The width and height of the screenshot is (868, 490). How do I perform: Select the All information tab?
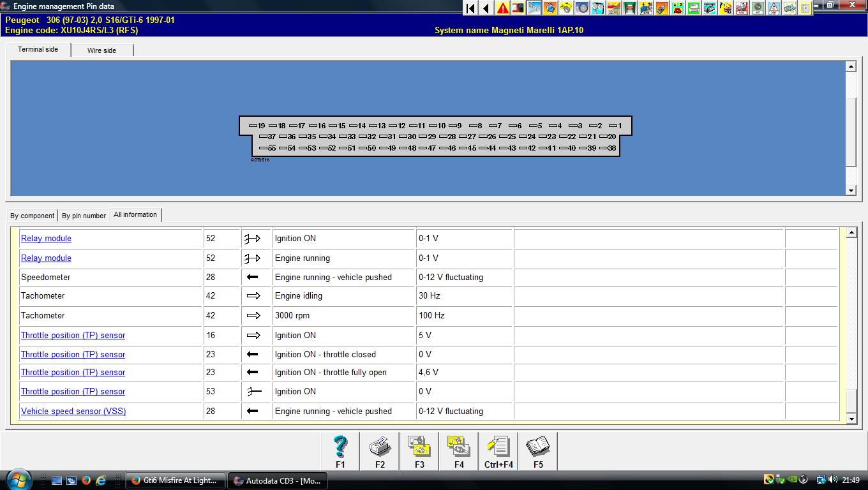[135, 214]
